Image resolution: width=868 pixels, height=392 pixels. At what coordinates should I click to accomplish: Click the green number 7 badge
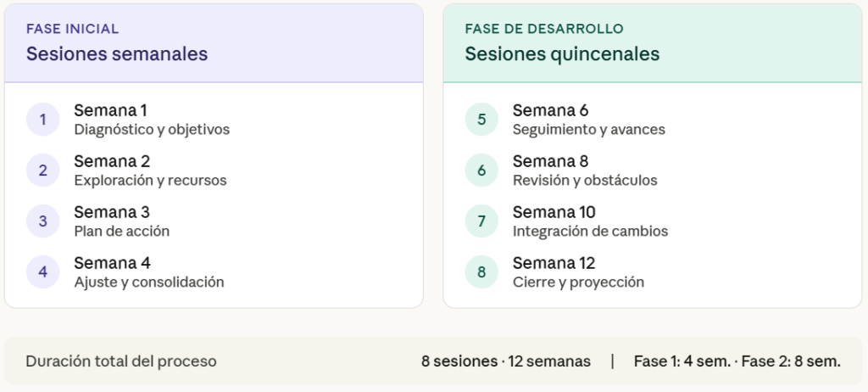click(481, 221)
